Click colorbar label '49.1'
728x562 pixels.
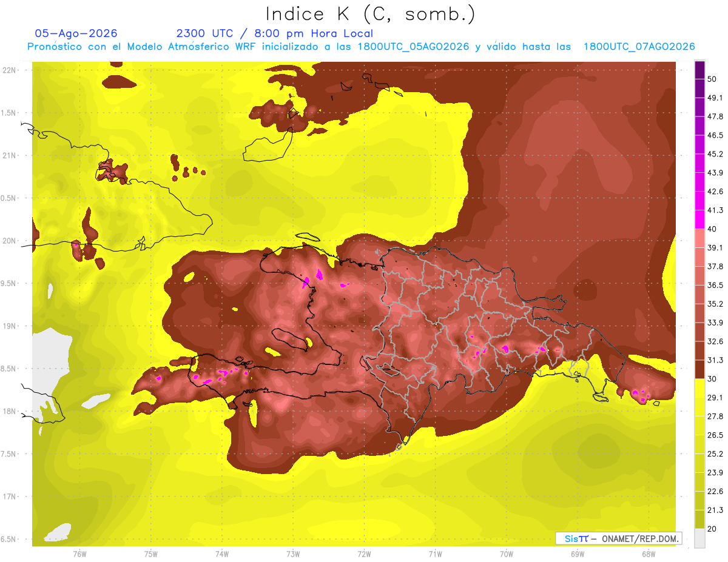pyautogui.click(x=715, y=98)
